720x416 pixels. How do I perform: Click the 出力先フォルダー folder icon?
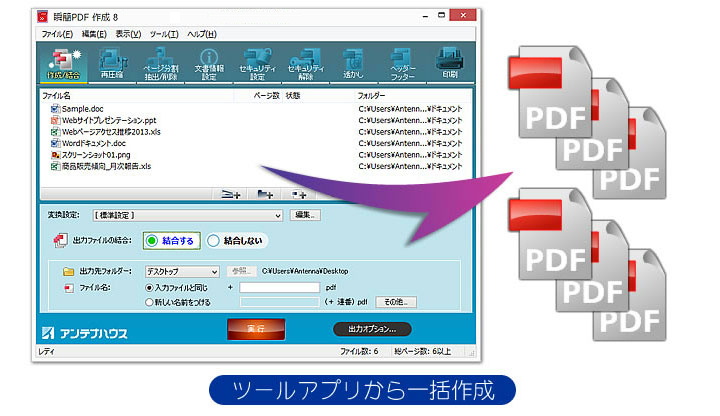tap(68, 271)
